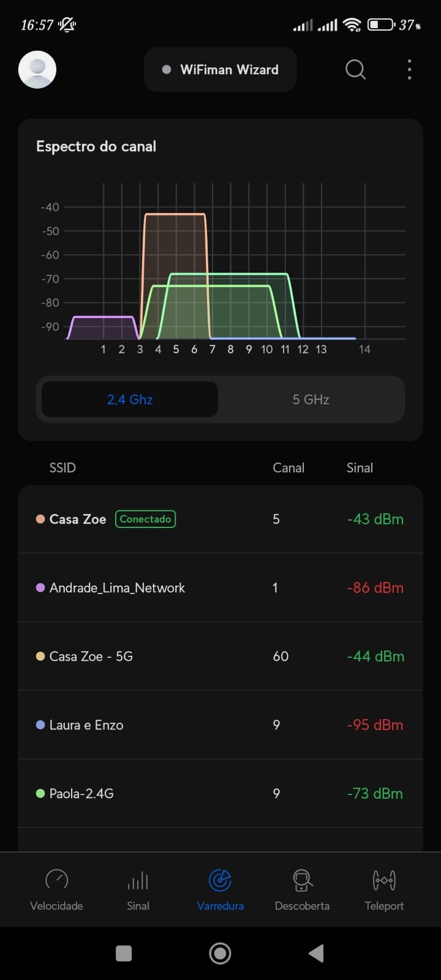Switch to the Teleport tab
This screenshot has height=980, width=441.
pyautogui.click(x=384, y=889)
